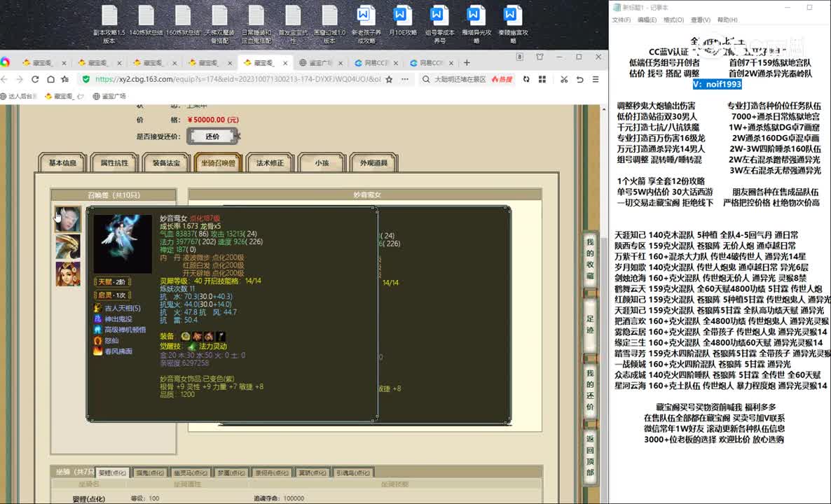831x504 pixels.
Task: Open 我的收藏 side button
Action: tap(590, 260)
